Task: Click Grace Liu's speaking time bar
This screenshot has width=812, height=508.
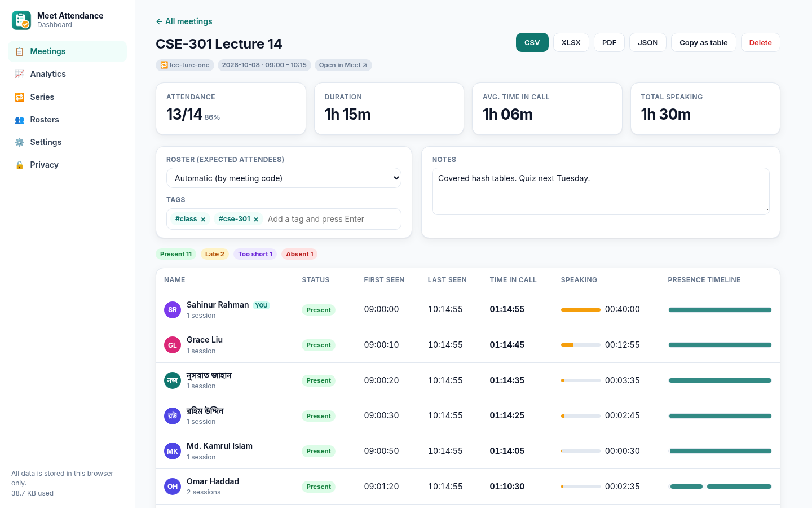Action: [x=581, y=345]
